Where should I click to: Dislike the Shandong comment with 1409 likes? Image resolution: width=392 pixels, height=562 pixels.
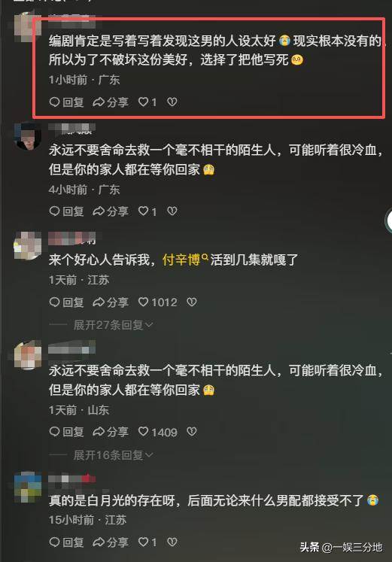click(x=192, y=432)
